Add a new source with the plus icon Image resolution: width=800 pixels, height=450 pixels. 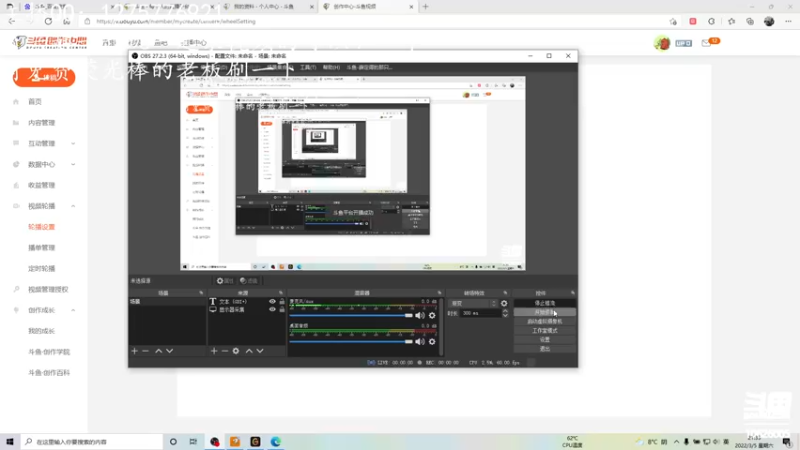point(214,351)
